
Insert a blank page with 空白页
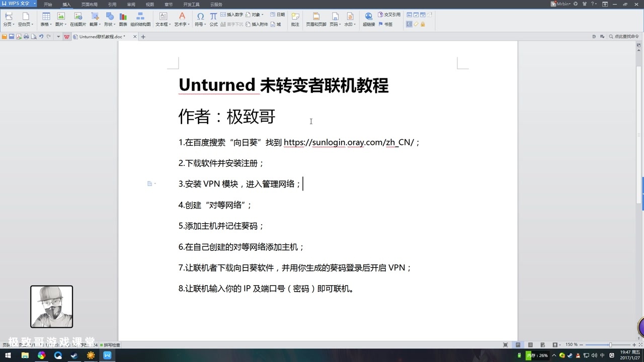coord(25,19)
